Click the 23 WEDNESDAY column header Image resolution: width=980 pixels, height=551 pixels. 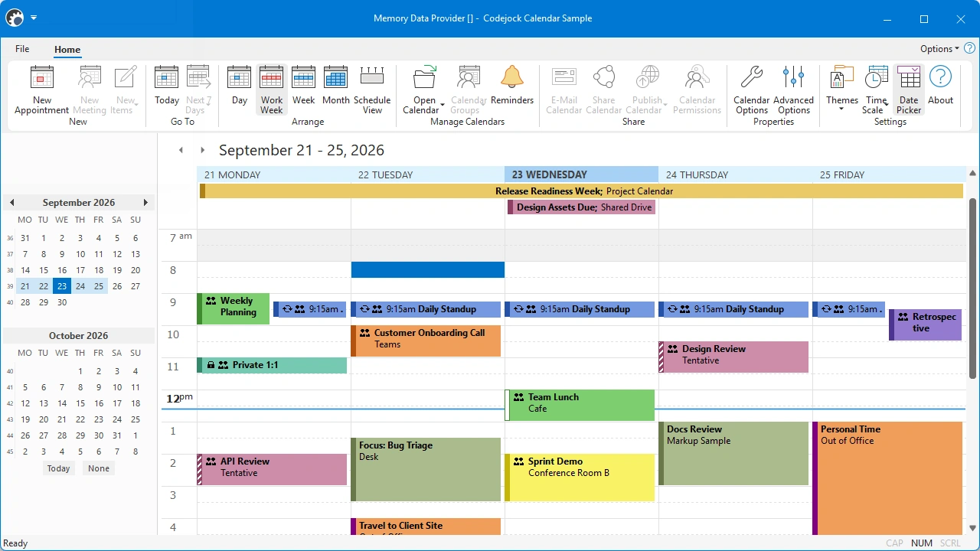coord(581,174)
